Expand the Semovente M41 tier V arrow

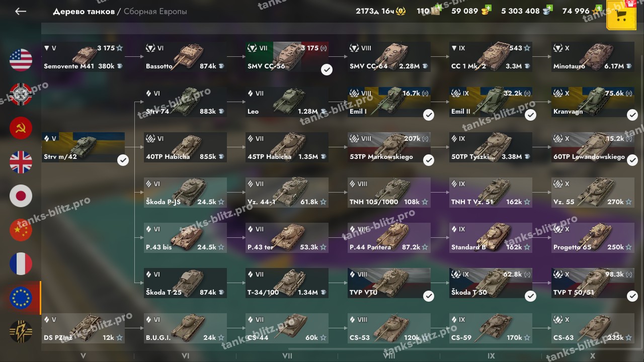[x=47, y=48]
